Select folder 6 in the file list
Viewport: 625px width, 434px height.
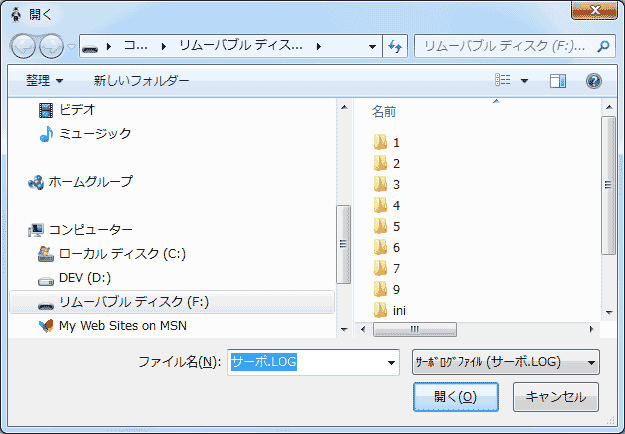point(387,247)
